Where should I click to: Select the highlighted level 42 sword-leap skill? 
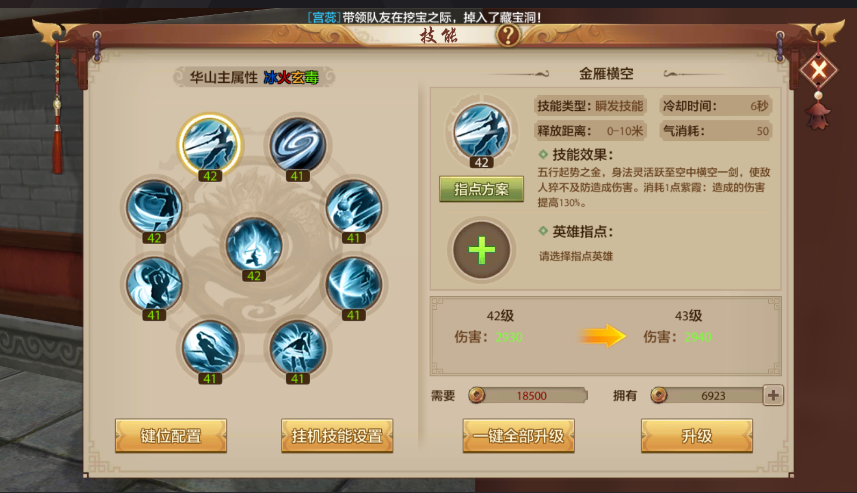[210, 145]
